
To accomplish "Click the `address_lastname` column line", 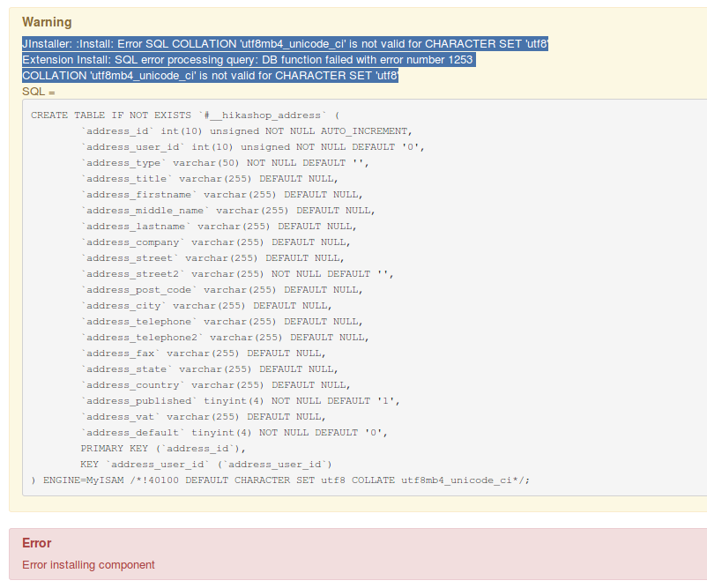I will point(219,227).
